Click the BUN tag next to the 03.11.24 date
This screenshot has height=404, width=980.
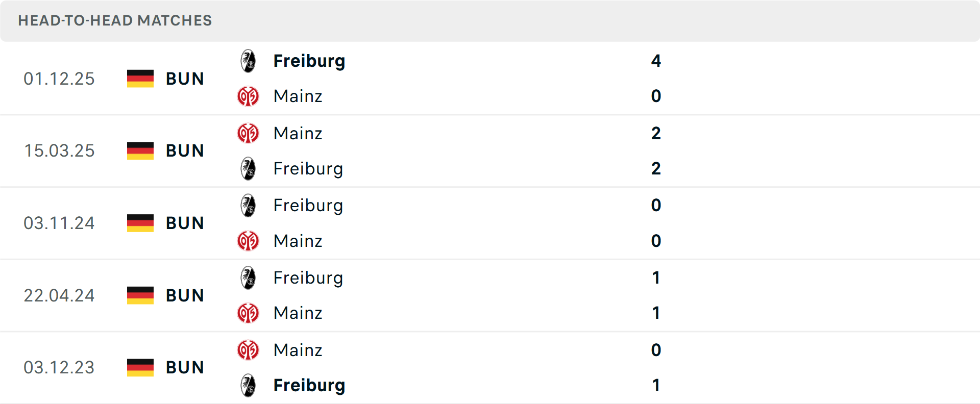[184, 223]
